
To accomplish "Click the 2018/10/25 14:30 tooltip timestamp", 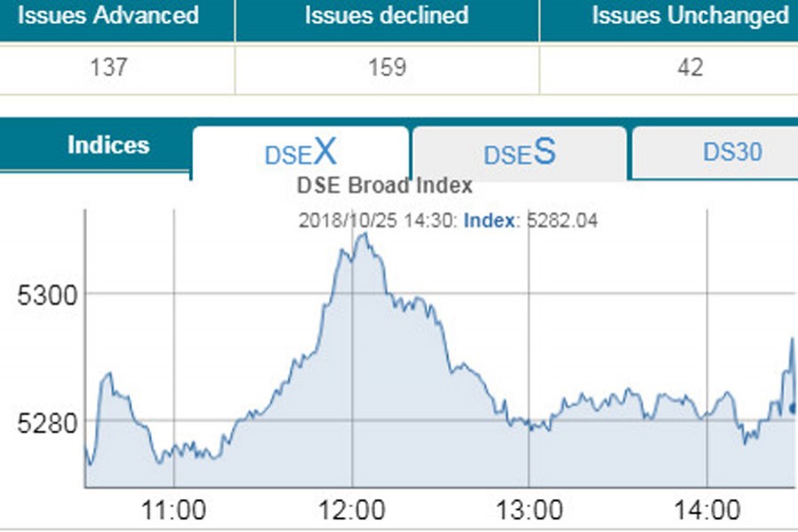I will coord(378,221).
